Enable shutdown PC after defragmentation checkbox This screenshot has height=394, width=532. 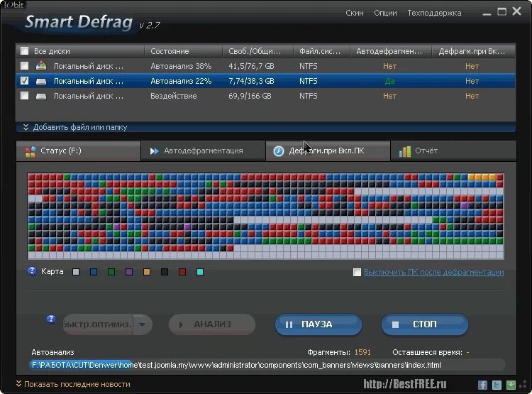coord(357,272)
